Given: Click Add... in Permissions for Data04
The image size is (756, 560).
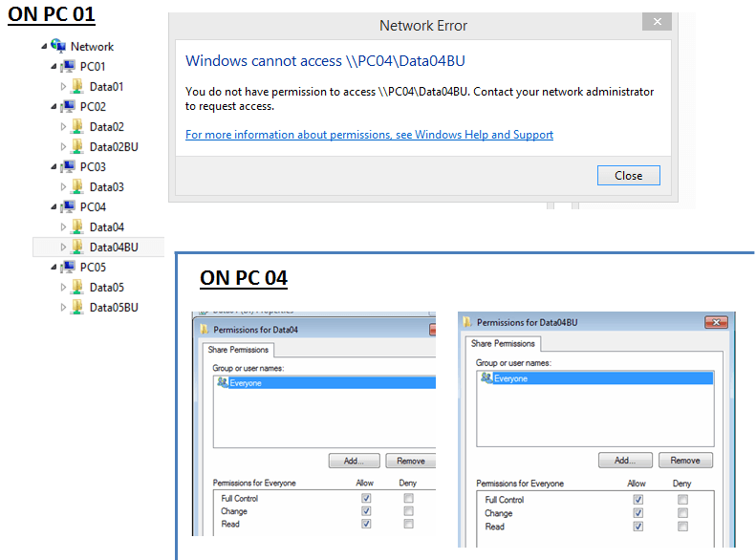Looking at the screenshot, I should coord(355,461).
